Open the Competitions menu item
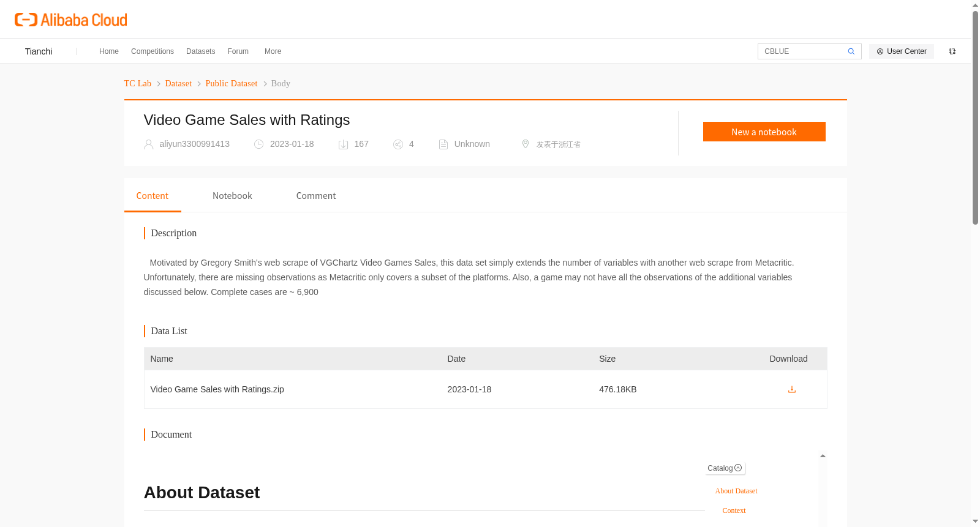The image size is (980, 527). point(153,51)
